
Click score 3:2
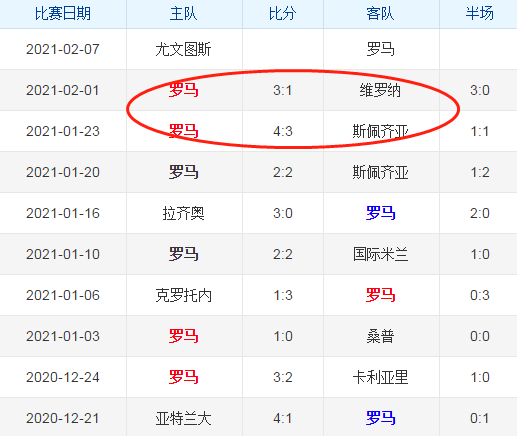[x=283, y=377]
